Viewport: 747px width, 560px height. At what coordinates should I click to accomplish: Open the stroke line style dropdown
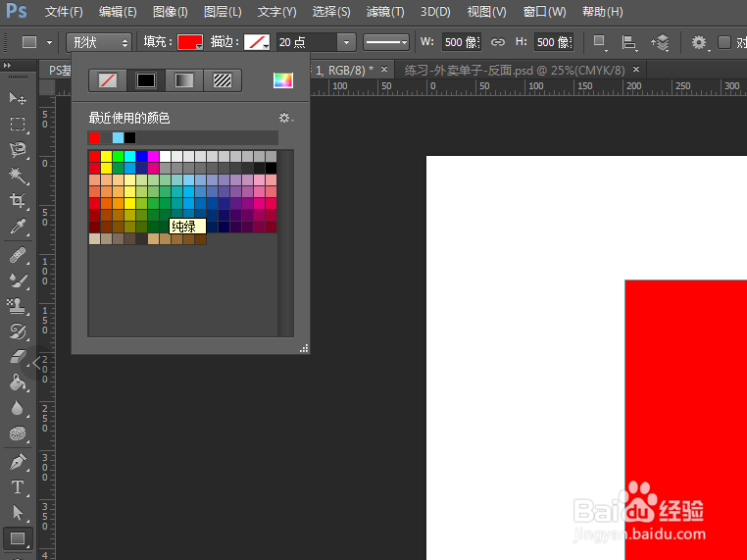[386, 42]
